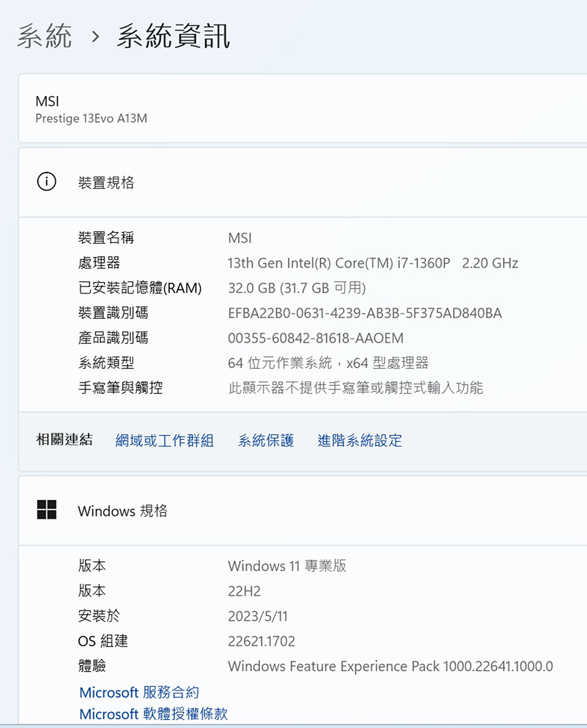Click the 相關連結 label
Screen dimensions: 587x728
[64, 440]
